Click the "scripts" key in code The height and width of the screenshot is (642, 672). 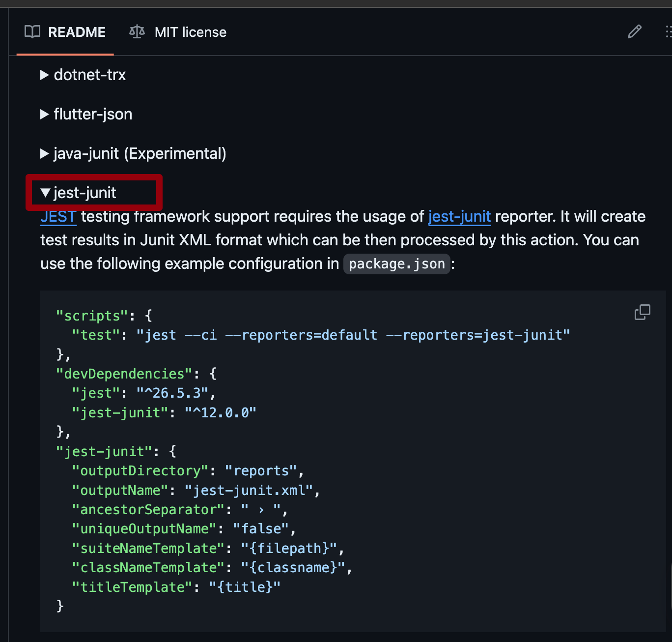click(x=92, y=316)
